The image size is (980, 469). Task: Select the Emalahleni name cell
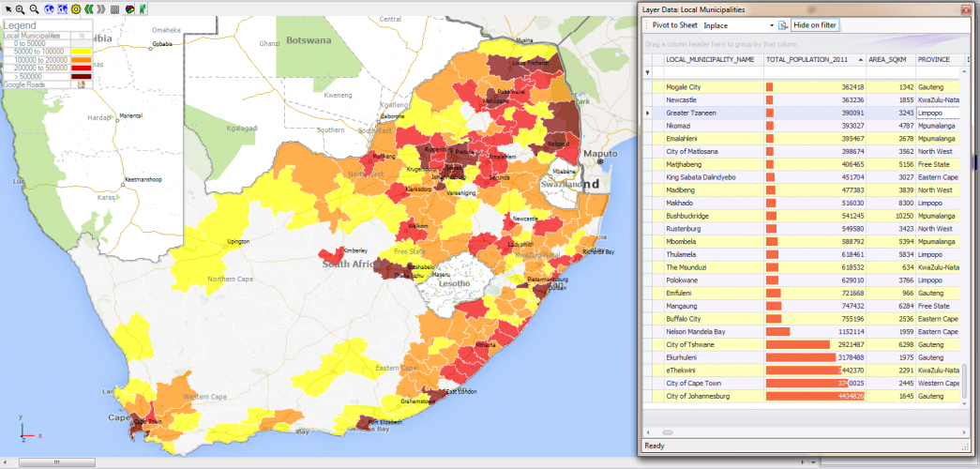[x=715, y=139]
